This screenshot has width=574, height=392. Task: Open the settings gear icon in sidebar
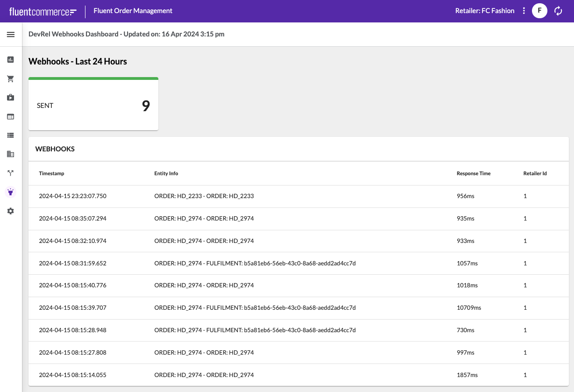(x=11, y=211)
